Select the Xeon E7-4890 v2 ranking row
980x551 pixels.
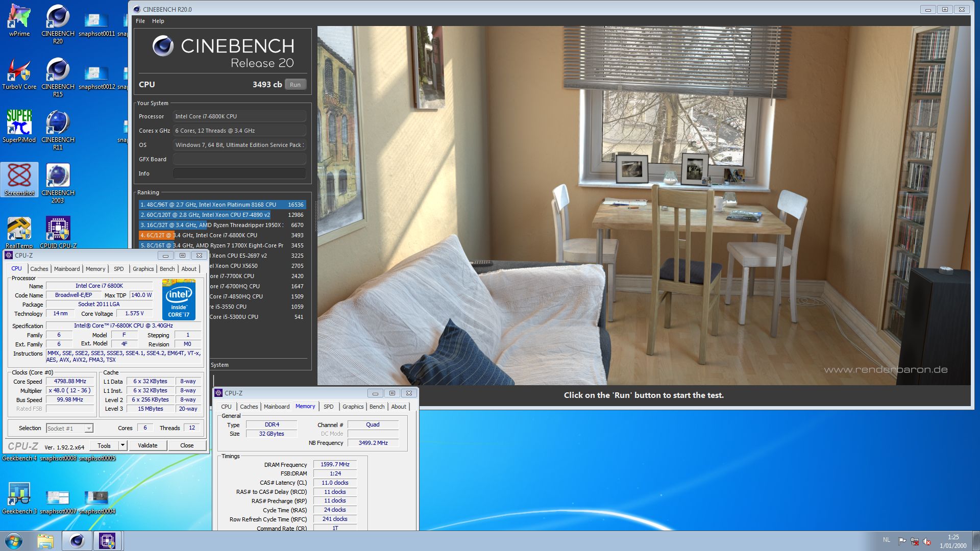[x=222, y=215]
